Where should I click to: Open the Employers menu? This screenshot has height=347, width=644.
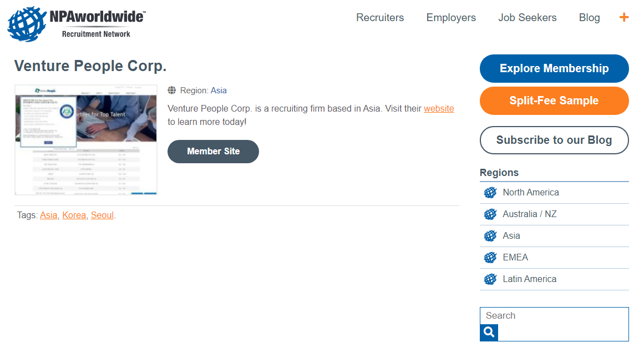(x=451, y=18)
